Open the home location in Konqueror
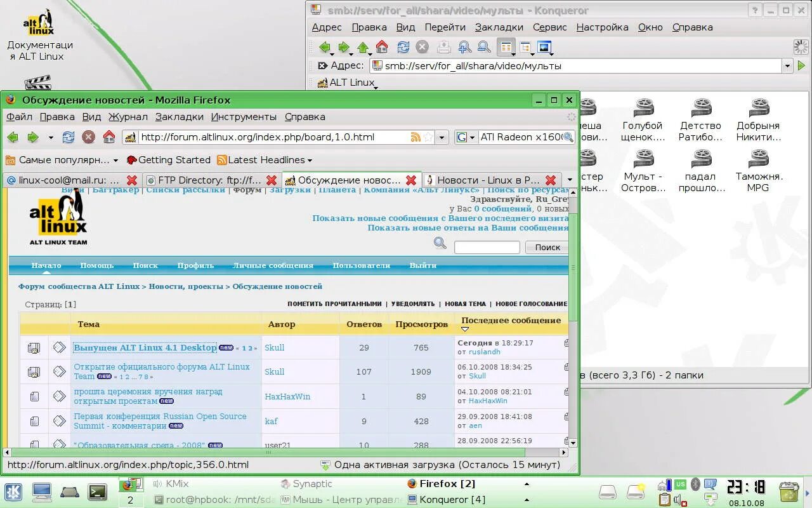812x508 pixels. coord(382,47)
